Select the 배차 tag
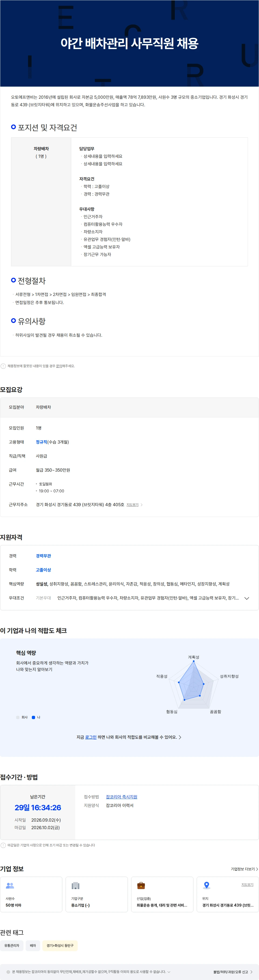This screenshot has width=259, height=980. 33,945
